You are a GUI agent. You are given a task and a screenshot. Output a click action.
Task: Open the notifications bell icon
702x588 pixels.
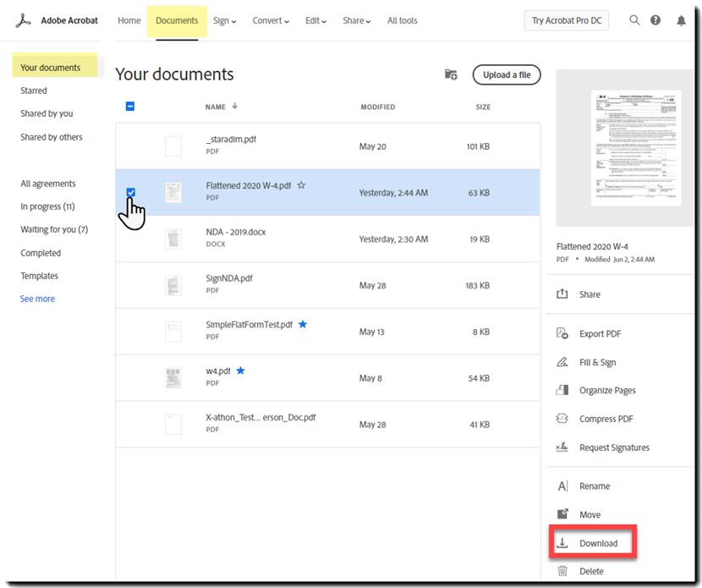point(681,20)
